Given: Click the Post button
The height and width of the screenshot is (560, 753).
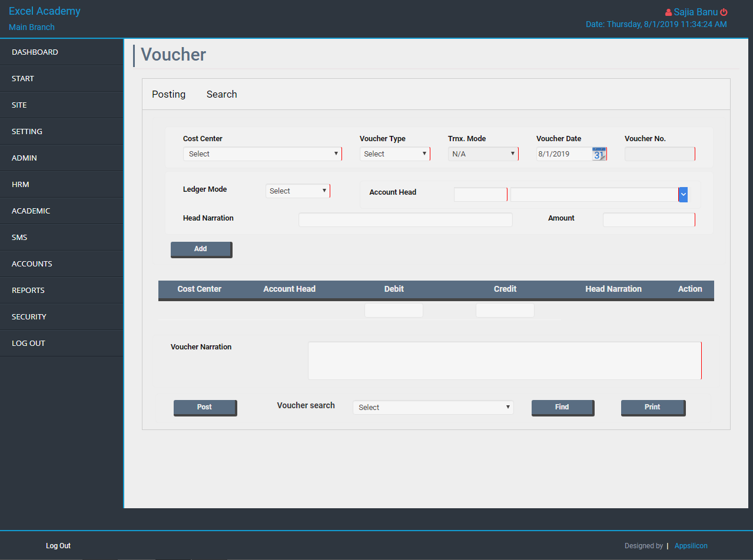Looking at the screenshot, I should [x=204, y=407].
